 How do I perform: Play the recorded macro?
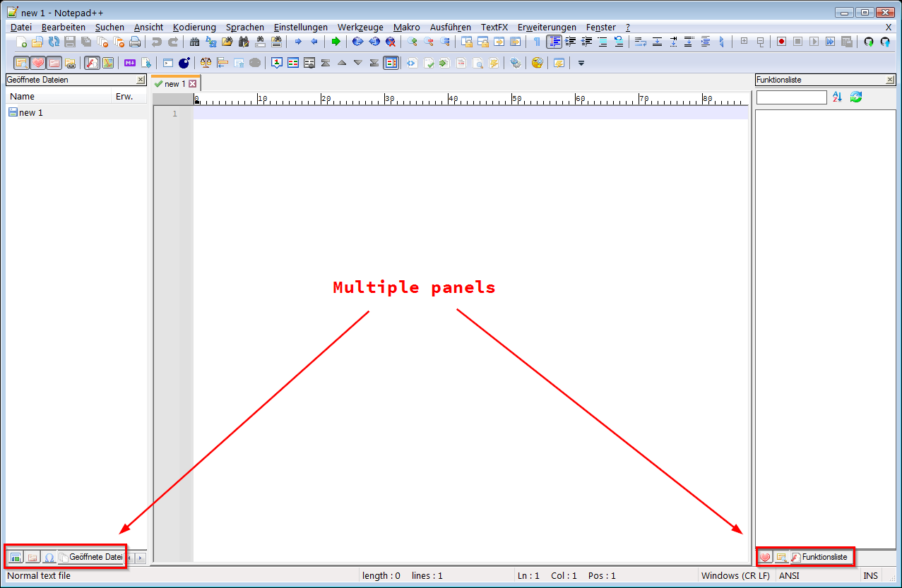click(x=814, y=42)
